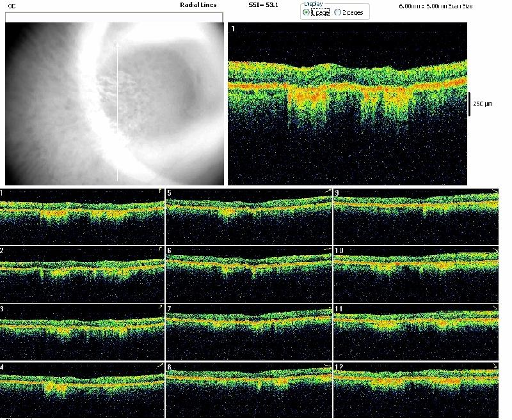Click the direction arrow icon on scan 11
The height and width of the screenshot is (420, 512).
[x=496, y=308]
